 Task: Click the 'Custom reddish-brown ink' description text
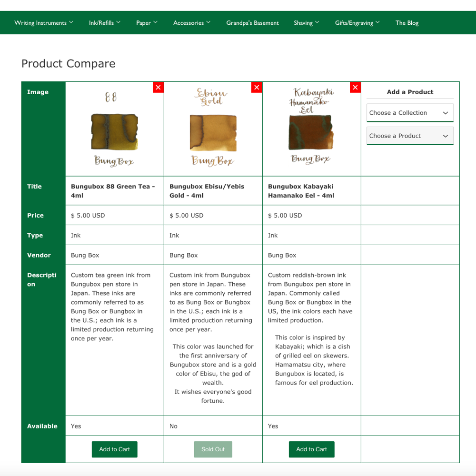(310, 297)
